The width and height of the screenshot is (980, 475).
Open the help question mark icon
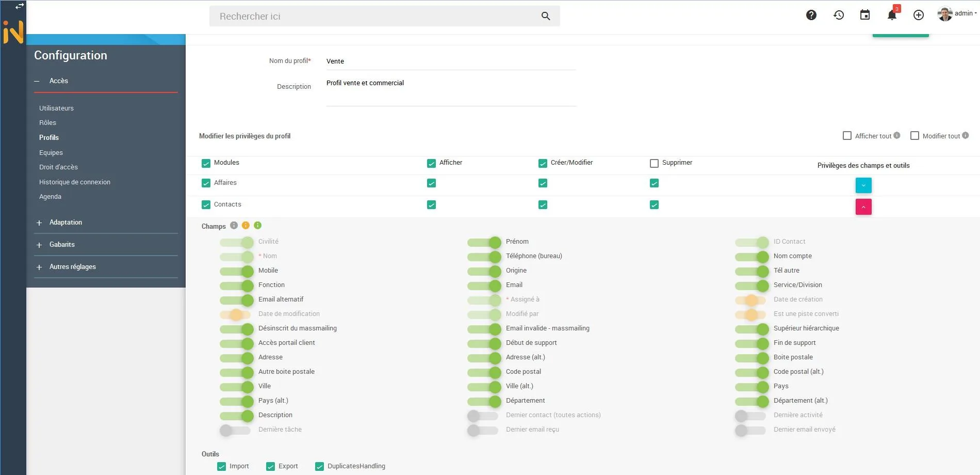(x=811, y=15)
